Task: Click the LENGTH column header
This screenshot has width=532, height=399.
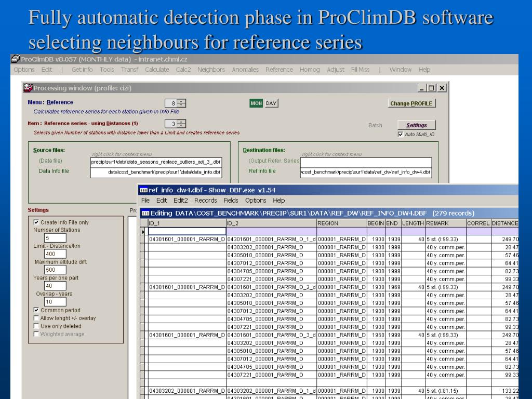Action: 413,223
